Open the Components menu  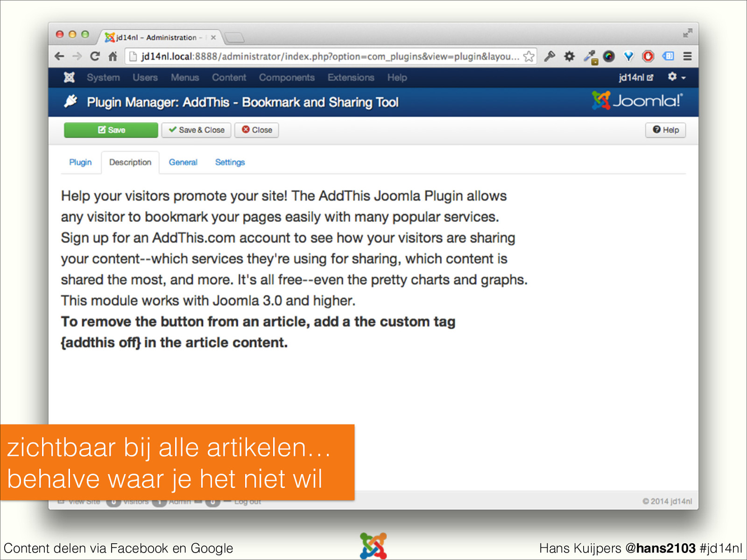pyautogui.click(x=287, y=77)
